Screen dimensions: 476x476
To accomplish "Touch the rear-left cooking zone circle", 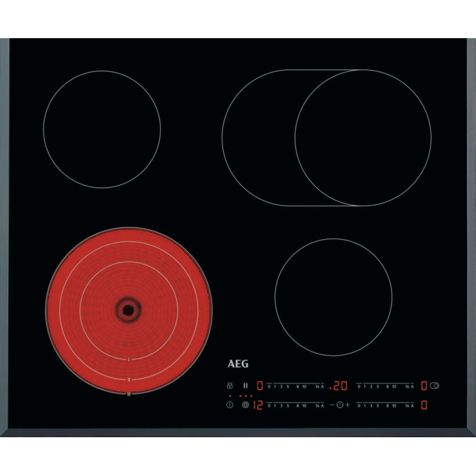I will 102,129.
